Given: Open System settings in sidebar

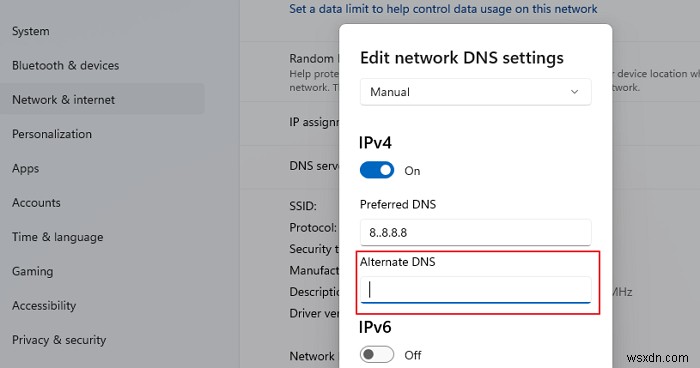Looking at the screenshot, I should coord(31,31).
